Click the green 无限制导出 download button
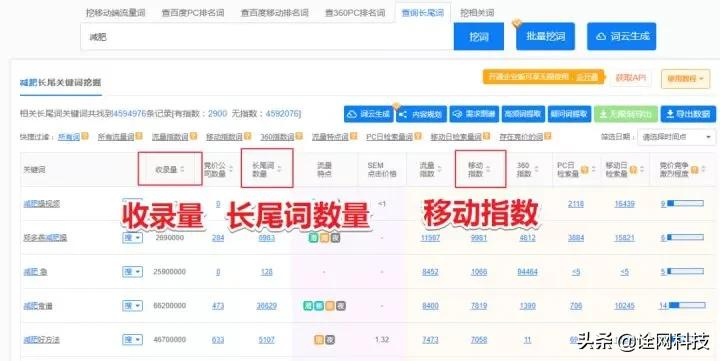The width and height of the screenshot is (720, 361). coord(626,114)
